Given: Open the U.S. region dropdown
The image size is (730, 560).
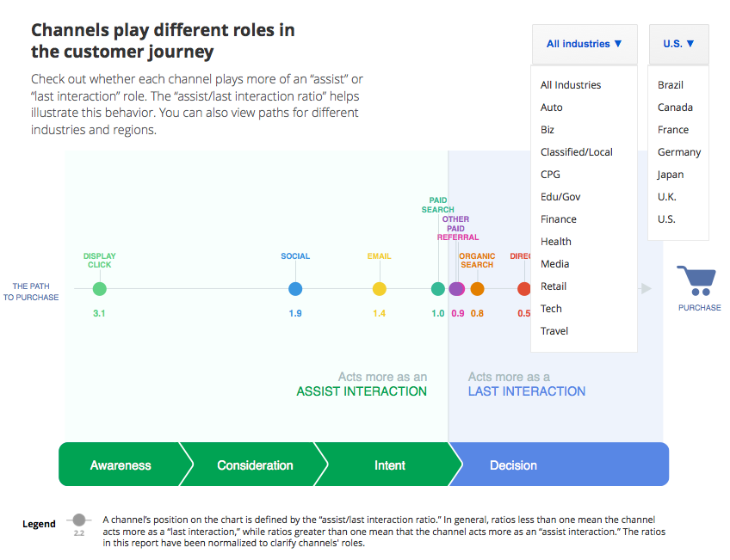Looking at the screenshot, I should click(678, 44).
